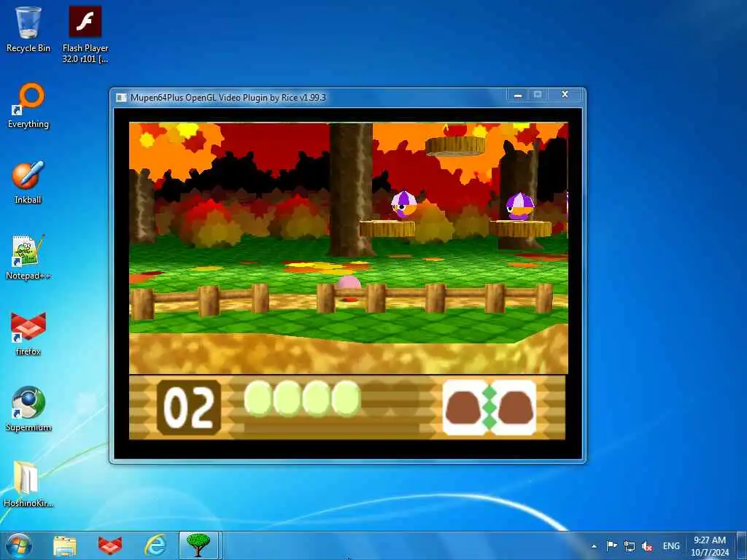Click the purple umbrella enemy on right stump

pos(519,206)
